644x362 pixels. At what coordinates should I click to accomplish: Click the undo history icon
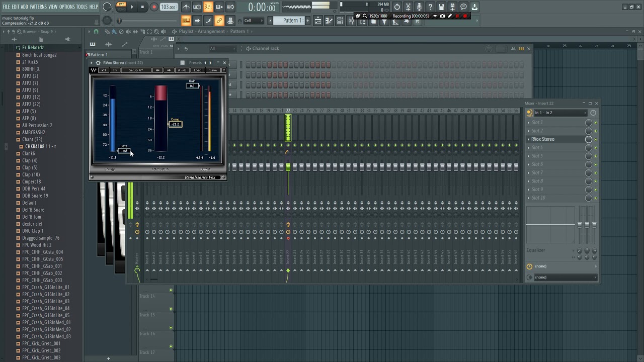click(x=397, y=7)
